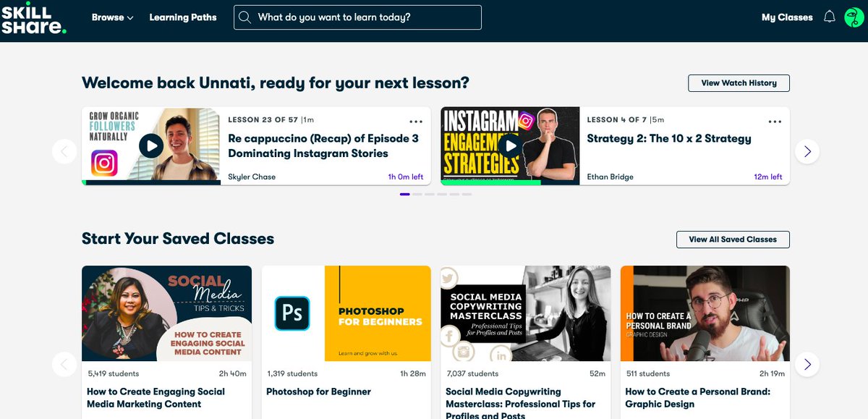Play the Re cappuccino Recap lesson
Viewport: 868px width, 419px height.
click(x=151, y=145)
